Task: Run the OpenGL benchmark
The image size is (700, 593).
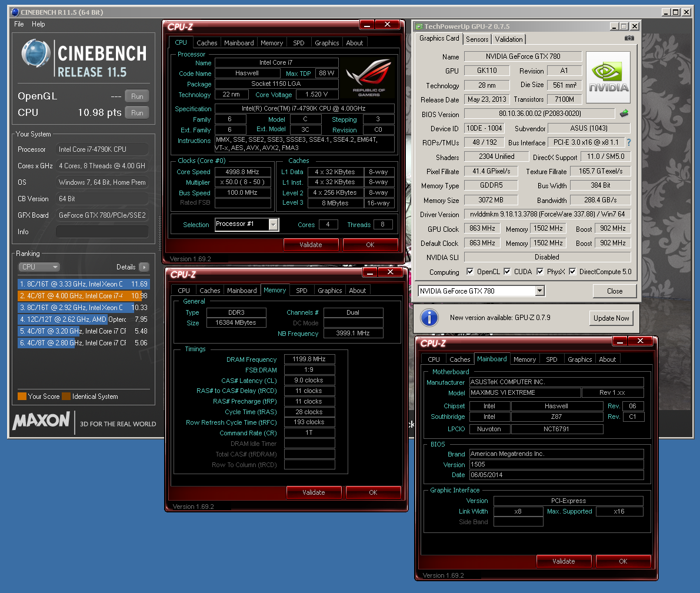Action: pos(137,96)
